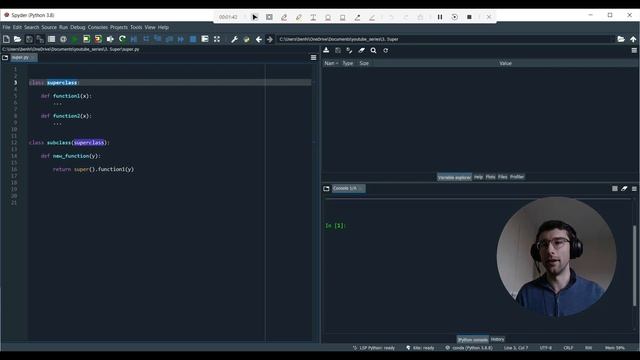This screenshot has width=640, height=360.
Task: Click conda Python environment in status bar
Action: pos(469,348)
